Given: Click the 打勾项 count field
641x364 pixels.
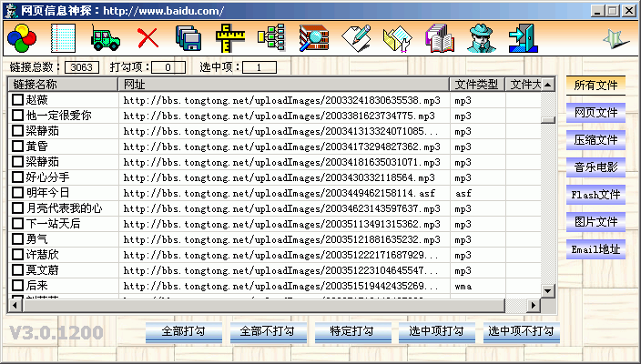Looking at the screenshot, I should coord(168,67).
